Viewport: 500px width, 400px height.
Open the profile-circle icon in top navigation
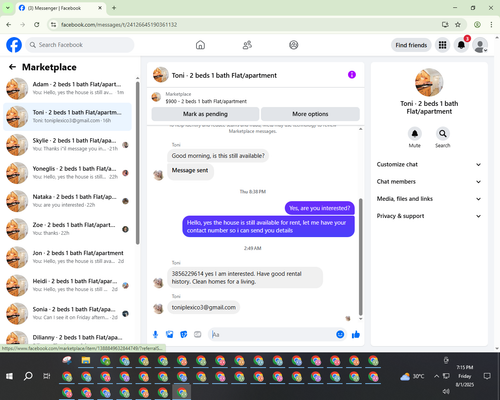tap(294, 45)
